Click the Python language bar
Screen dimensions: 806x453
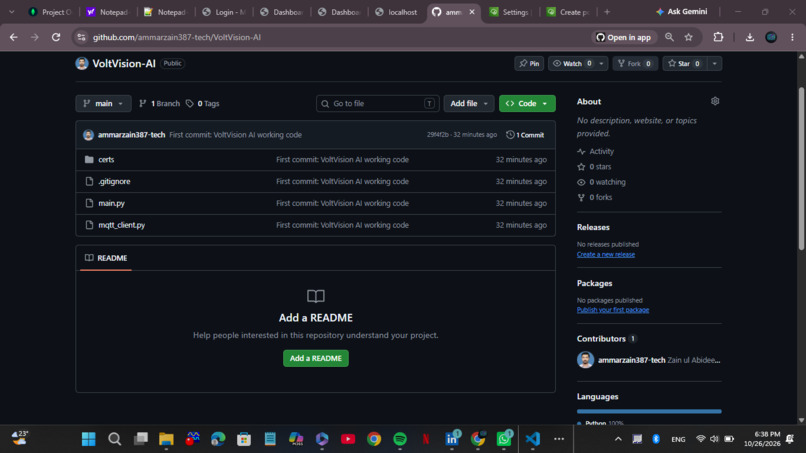[x=649, y=411]
